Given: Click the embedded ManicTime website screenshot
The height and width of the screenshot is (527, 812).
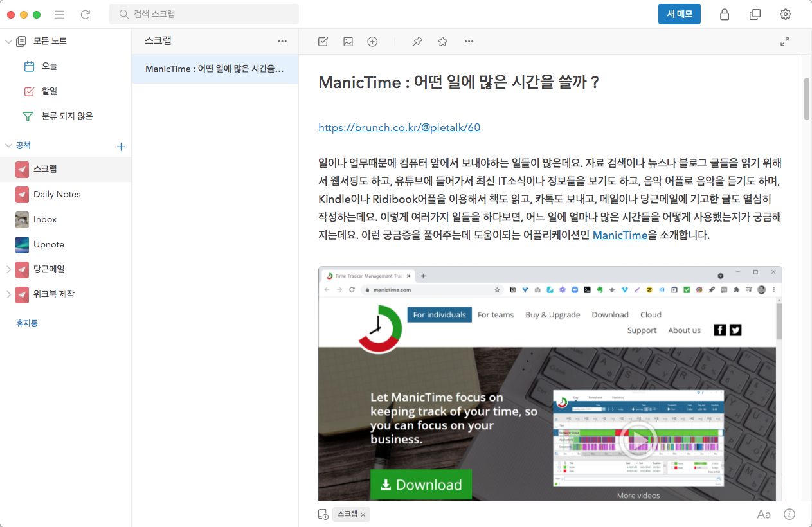Looking at the screenshot, I should tap(550, 384).
